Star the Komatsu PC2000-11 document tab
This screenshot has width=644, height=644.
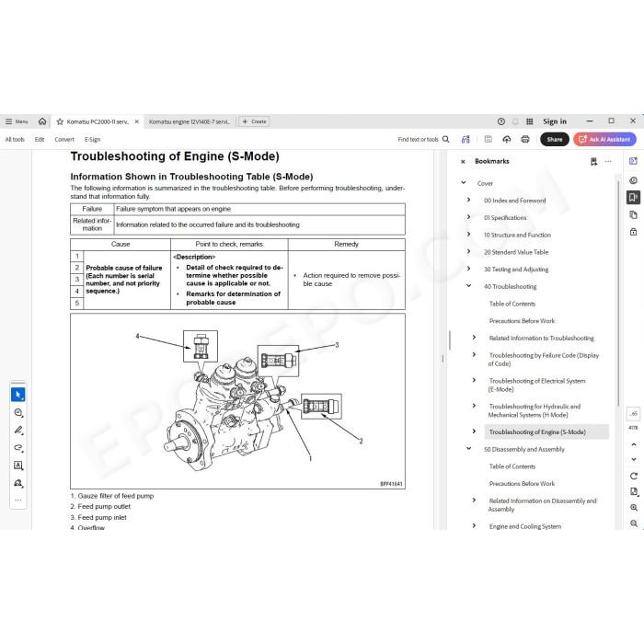click(x=60, y=121)
